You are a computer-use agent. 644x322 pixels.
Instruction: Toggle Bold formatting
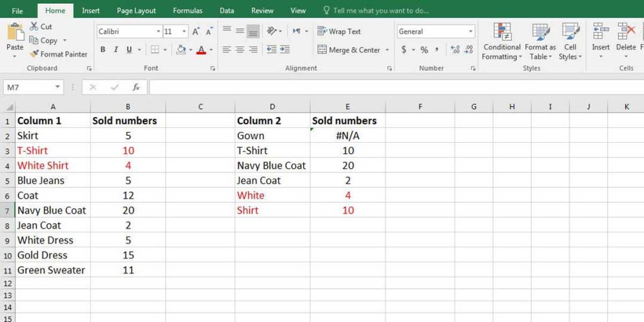click(103, 50)
